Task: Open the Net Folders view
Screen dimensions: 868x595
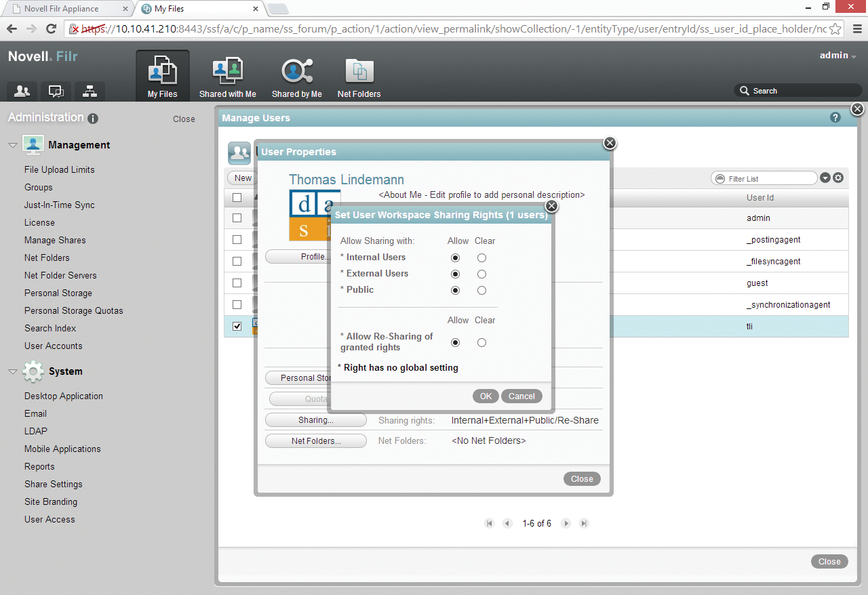Action: (359, 77)
